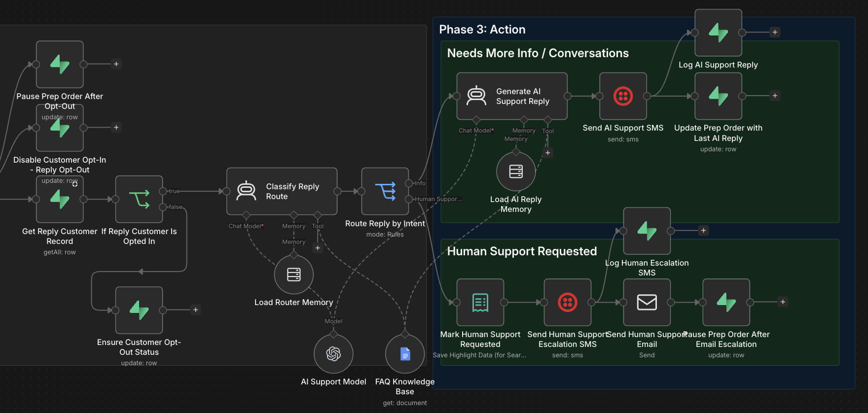Select Send Human Support Escalation SMS node
The image size is (868, 413).
[x=568, y=302]
